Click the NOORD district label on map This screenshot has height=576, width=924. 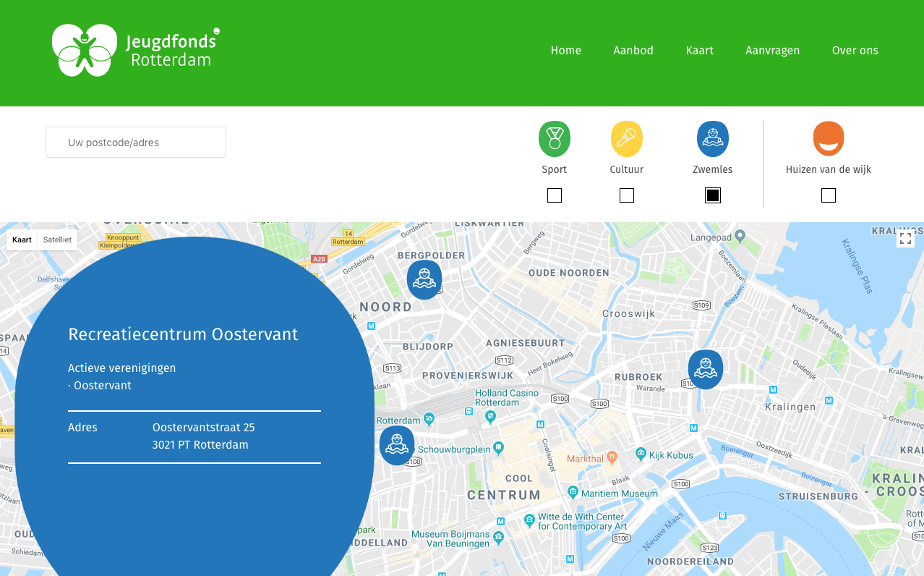pyautogui.click(x=385, y=307)
